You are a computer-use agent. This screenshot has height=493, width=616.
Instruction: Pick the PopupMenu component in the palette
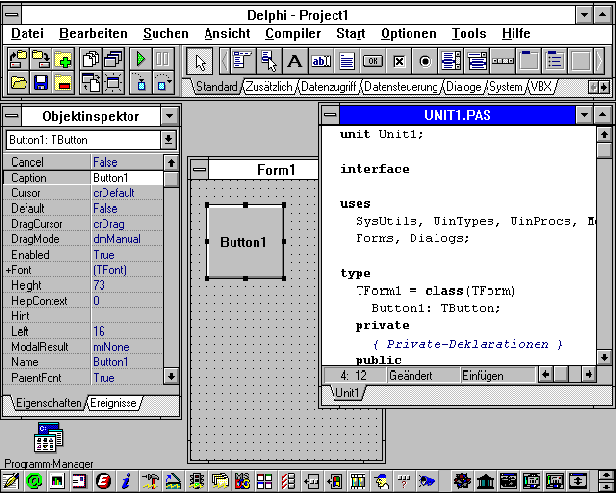pyautogui.click(x=269, y=61)
